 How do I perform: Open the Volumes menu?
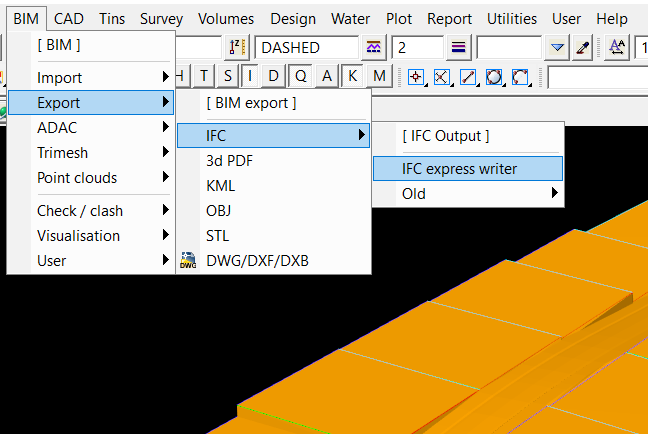tap(226, 19)
